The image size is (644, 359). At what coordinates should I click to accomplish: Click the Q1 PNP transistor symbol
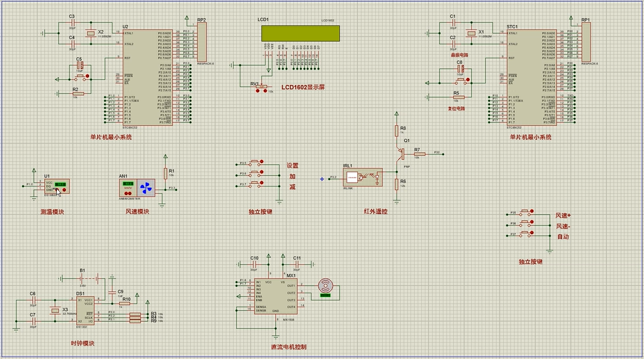coord(400,153)
